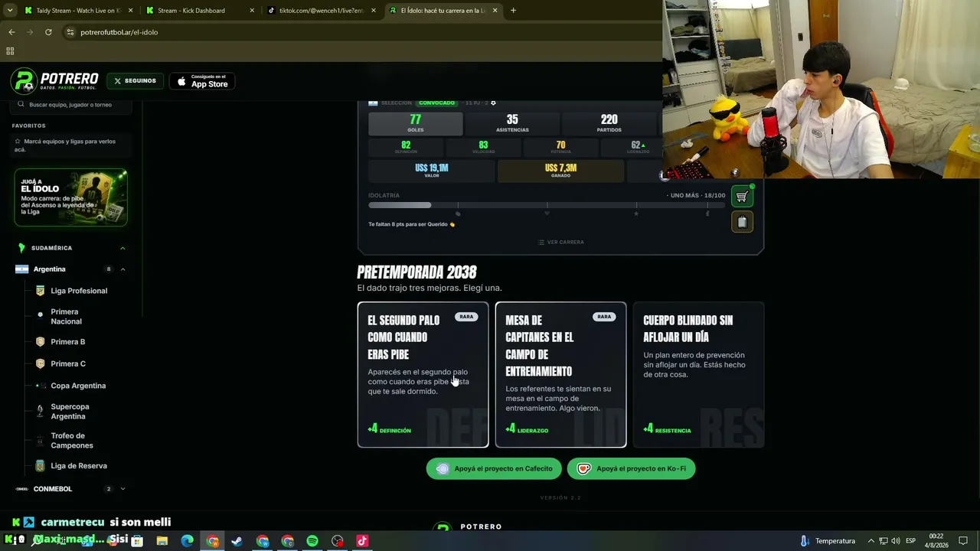Click the Primera C league badge icon

(x=40, y=364)
